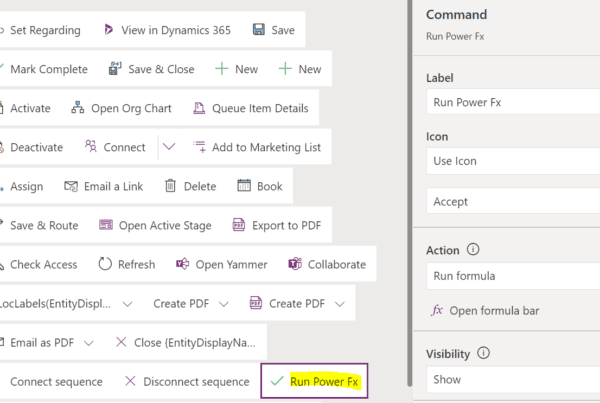Viewport: 600px width, 403px height.
Task: Select the View in Dynamics 365 icon
Action: click(x=109, y=29)
